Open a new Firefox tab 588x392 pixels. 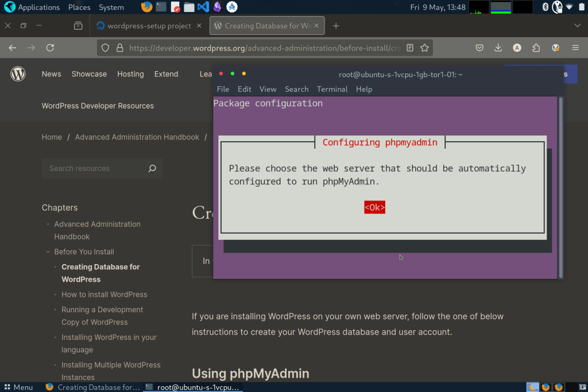coord(336,26)
